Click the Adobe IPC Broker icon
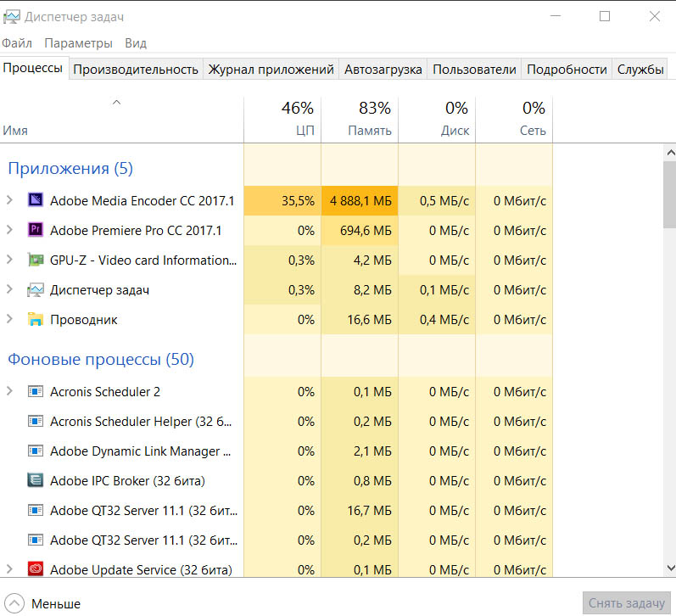This screenshot has width=676, height=616. [36, 480]
